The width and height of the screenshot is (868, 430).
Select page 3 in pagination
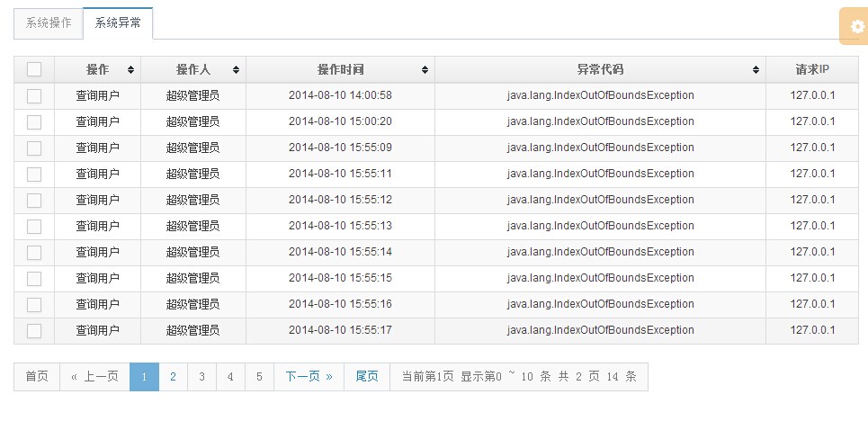coord(202,377)
